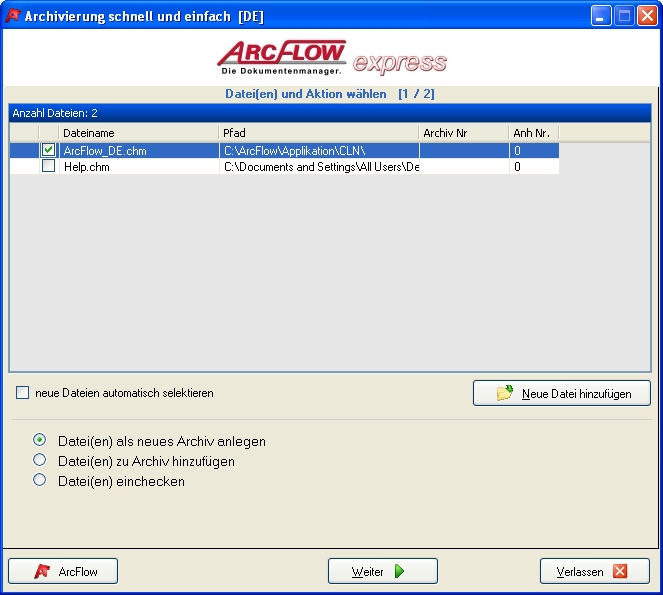The image size is (663, 595).
Task: Click the ArcFlow icon on bottom-left button
Action: pyautogui.click(x=42, y=571)
